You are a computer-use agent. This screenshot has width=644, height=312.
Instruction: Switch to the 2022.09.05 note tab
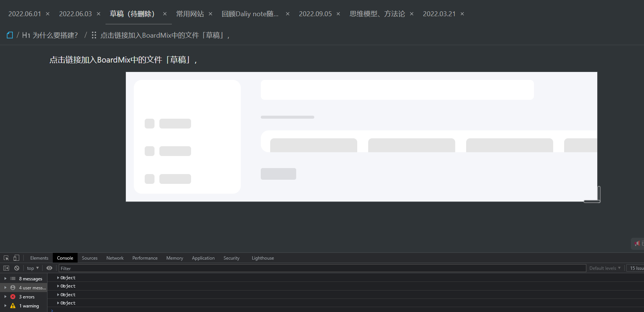point(315,14)
